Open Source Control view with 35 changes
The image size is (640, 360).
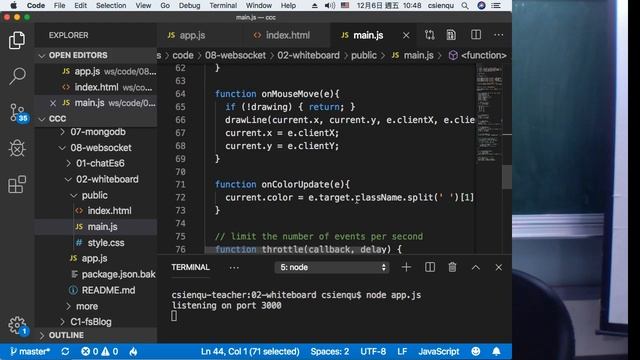[18, 113]
